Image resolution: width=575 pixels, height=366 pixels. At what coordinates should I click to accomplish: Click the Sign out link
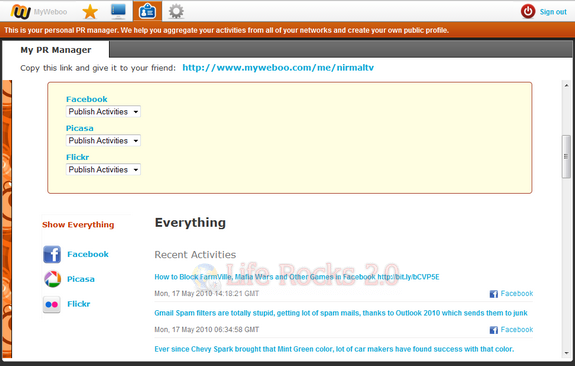[553, 12]
